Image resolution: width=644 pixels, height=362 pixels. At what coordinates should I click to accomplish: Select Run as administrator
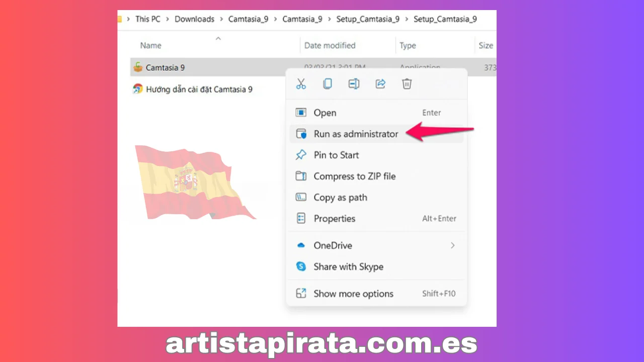tap(376, 134)
